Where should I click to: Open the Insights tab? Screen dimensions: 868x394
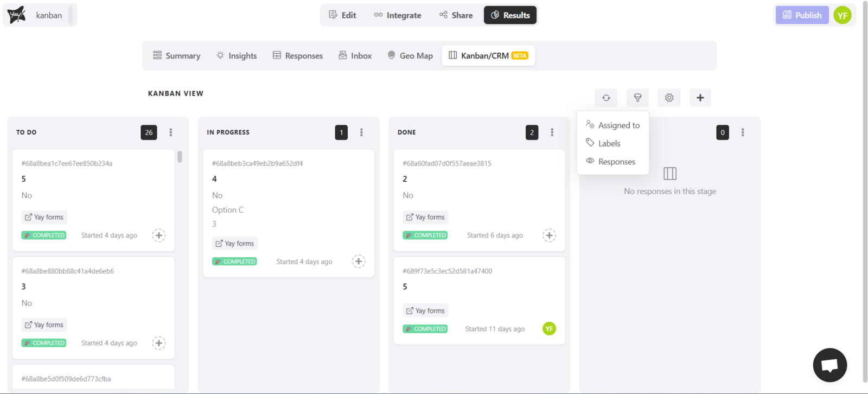pos(237,56)
